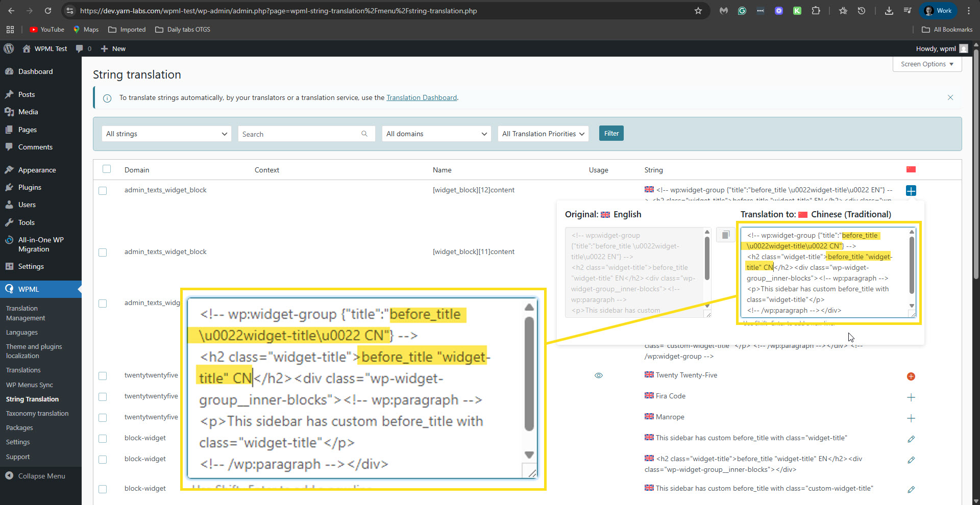The width and height of the screenshot is (980, 505).
Task: Click the red plus icon for Twenty Twenty-Five
Action: click(911, 376)
